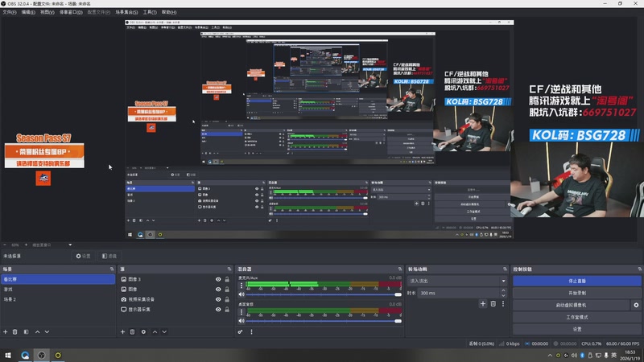Open the 编辑(E) menu
The width and height of the screenshot is (644, 362).
[28, 12]
